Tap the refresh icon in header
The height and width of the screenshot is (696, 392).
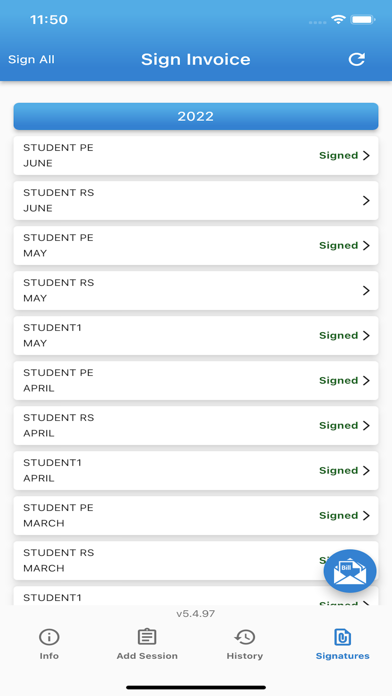[356, 59]
